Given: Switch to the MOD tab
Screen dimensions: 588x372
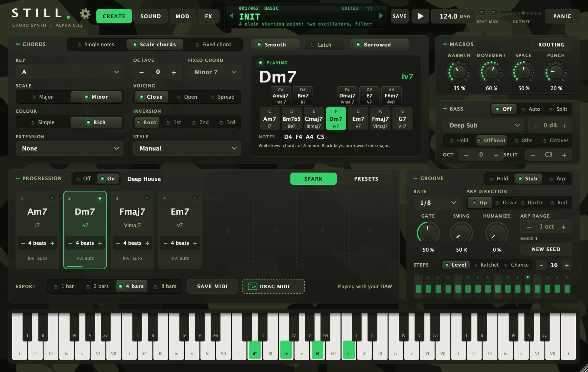Looking at the screenshot, I should click(183, 16).
